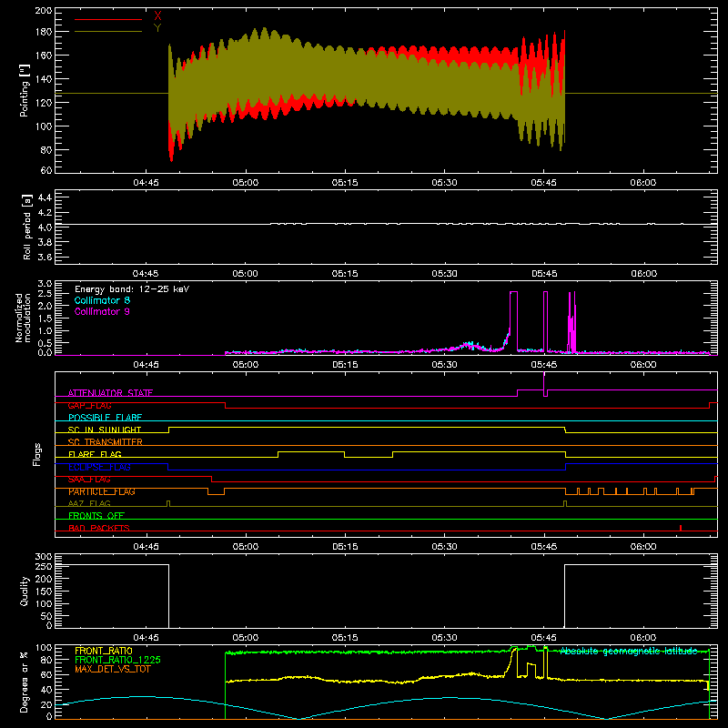Image resolution: width=728 pixels, height=728 pixels.
Task: Click the green FRONTS_OFF label
Action: pyautogui.click(x=96, y=516)
